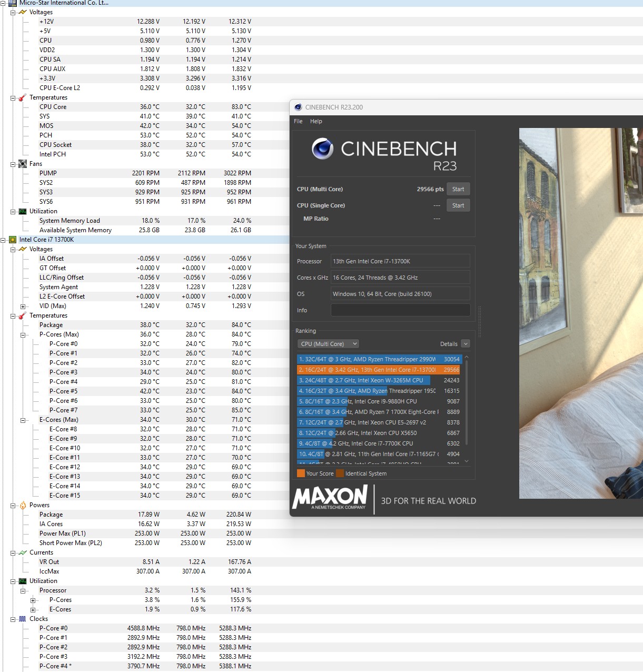Start the CPU (Single Core) benchmark
Viewport: 643px width, 672px height.
click(458, 205)
